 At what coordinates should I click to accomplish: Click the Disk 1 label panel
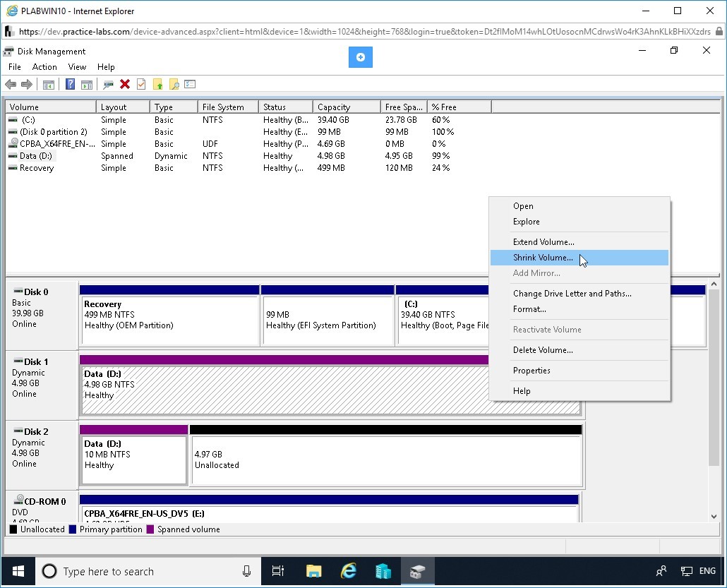pos(42,385)
